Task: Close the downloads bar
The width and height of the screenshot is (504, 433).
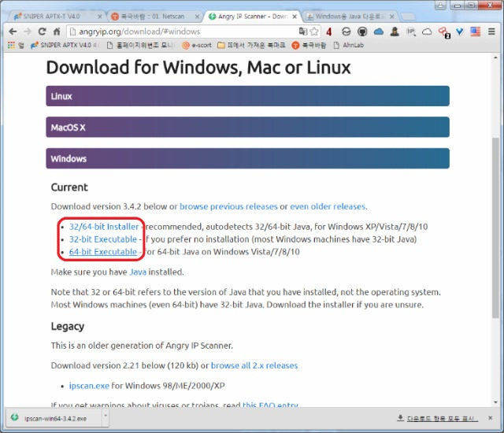Action: [x=490, y=418]
